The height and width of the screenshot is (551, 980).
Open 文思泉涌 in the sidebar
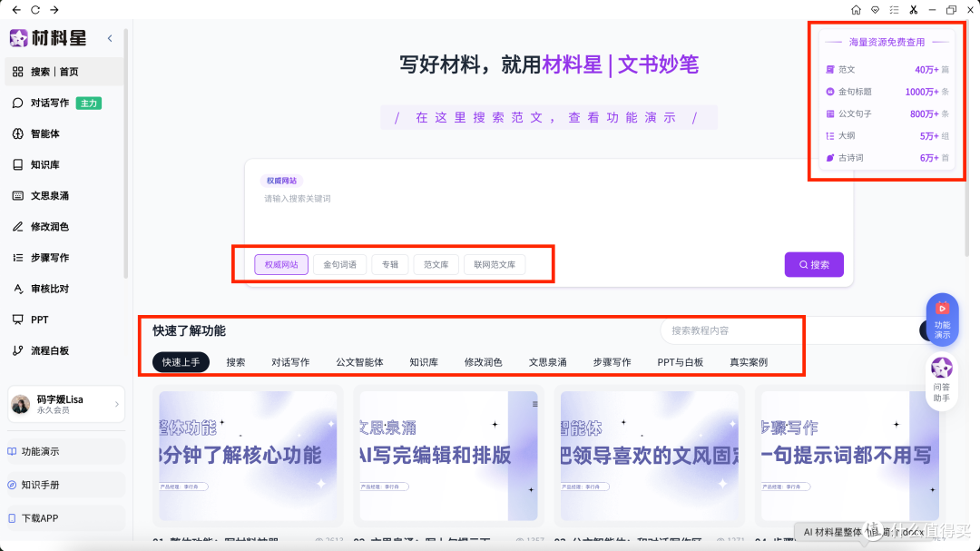pos(64,196)
